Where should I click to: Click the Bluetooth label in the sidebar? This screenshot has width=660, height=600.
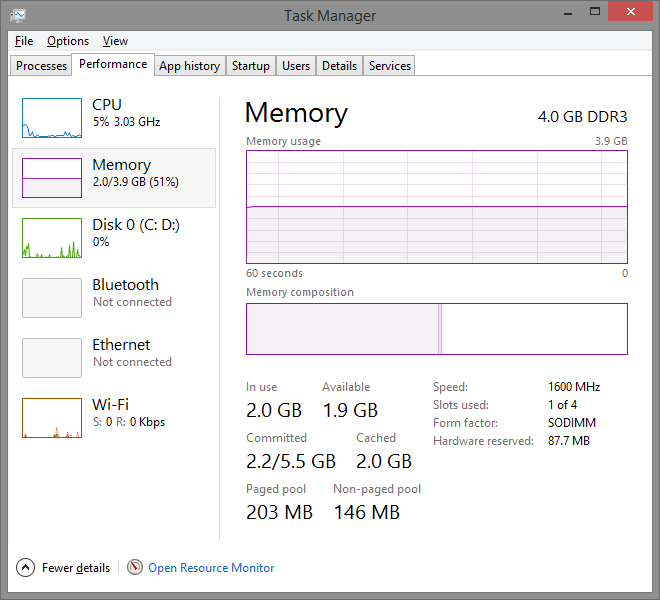coord(125,285)
